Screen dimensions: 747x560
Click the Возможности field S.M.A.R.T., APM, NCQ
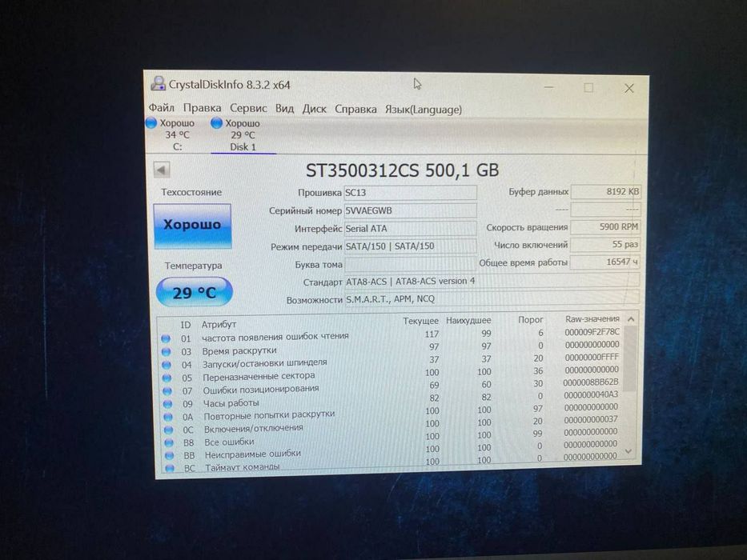click(492, 298)
